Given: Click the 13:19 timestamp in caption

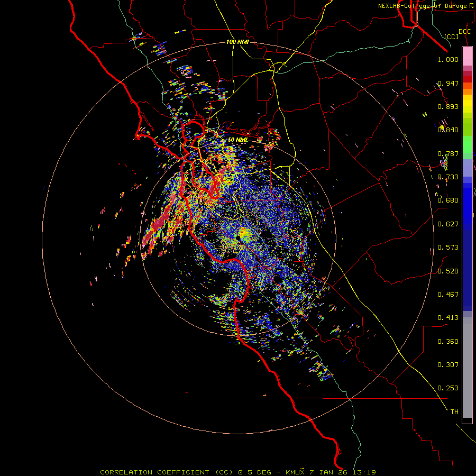Looking at the screenshot, I should tap(365, 472).
